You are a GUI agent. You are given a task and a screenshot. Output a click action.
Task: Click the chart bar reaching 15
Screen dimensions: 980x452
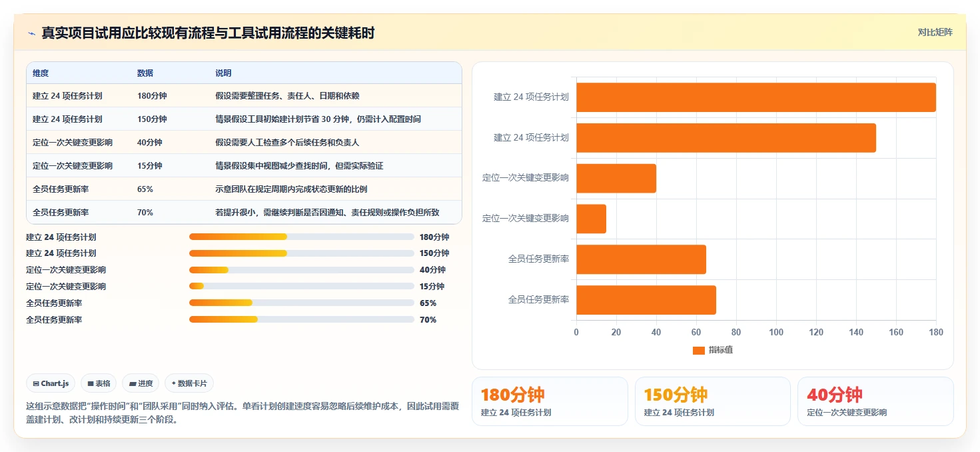click(591, 219)
